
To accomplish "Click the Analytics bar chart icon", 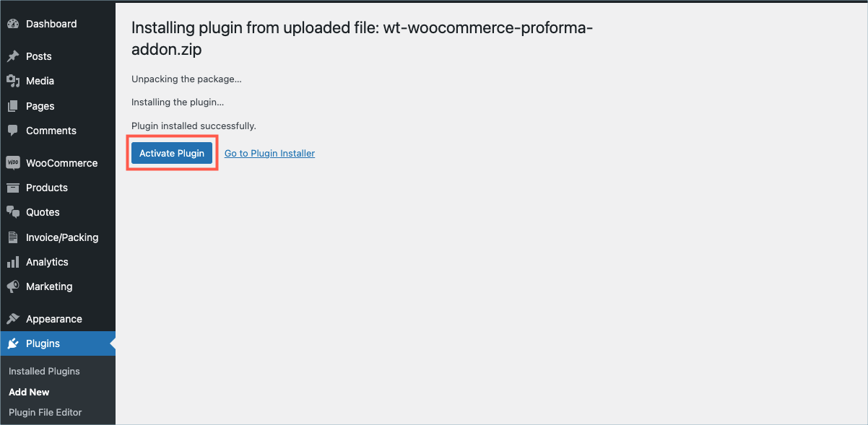I will tap(13, 262).
